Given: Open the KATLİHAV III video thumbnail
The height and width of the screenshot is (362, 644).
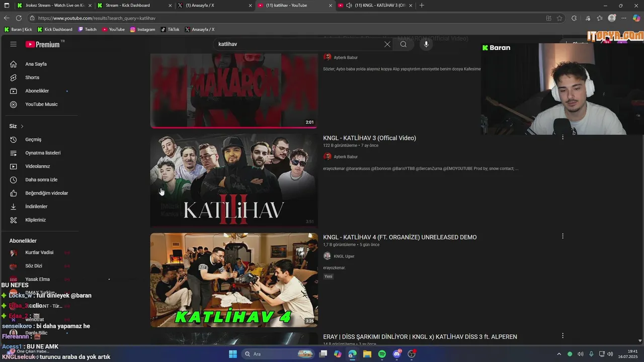Looking at the screenshot, I should tap(234, 180).
